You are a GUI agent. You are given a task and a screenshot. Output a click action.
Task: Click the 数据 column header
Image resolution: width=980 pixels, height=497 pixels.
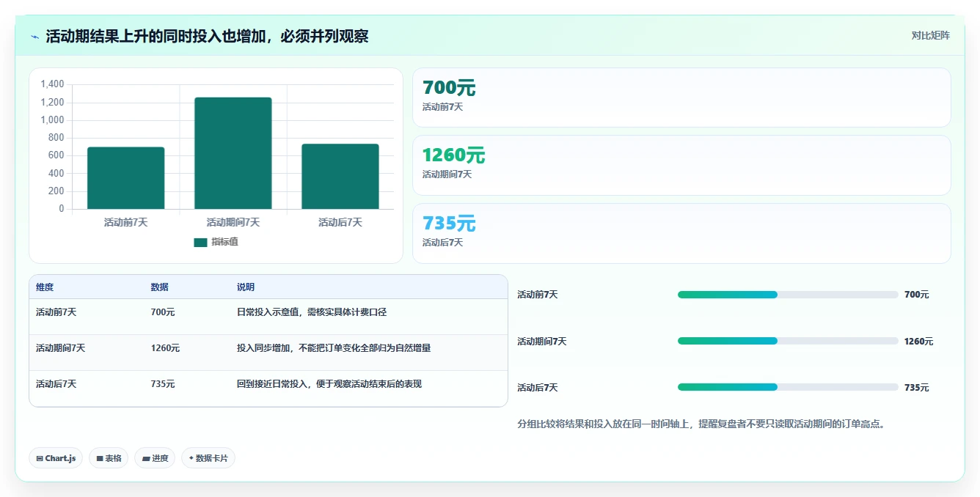(x=160, y=287)
